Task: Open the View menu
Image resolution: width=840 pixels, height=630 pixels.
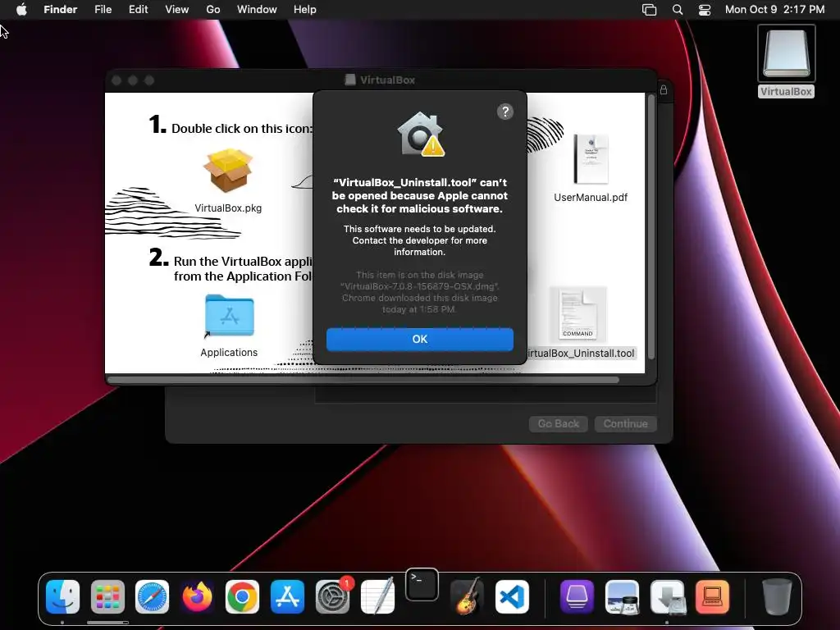Action: tap(177, 10)
